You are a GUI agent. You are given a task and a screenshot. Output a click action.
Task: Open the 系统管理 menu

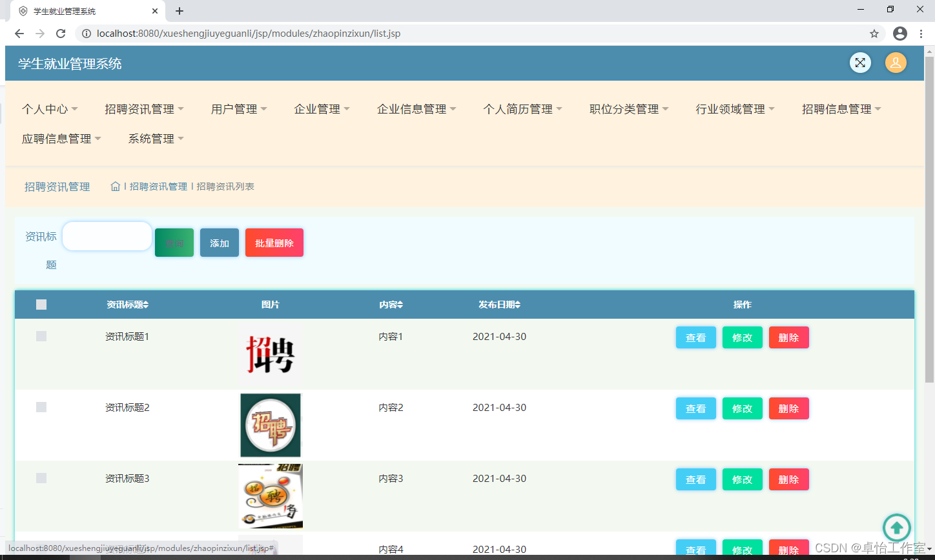click(x=156, y=139)
